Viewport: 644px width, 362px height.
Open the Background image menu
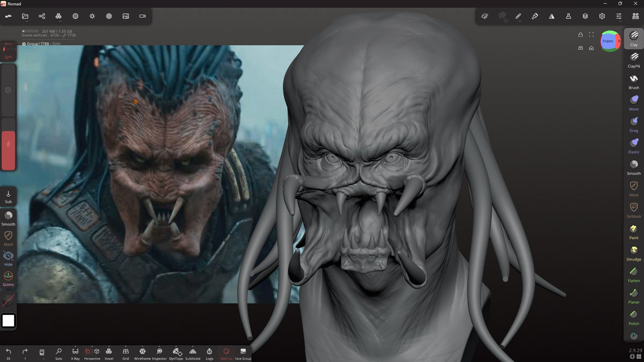[126, 16]
